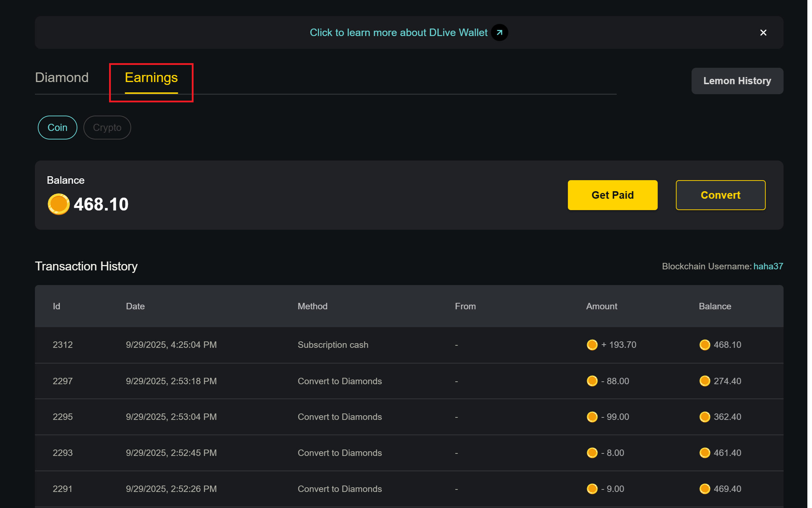
Task: Select the Earnings tab
Action: coord(151,77)
